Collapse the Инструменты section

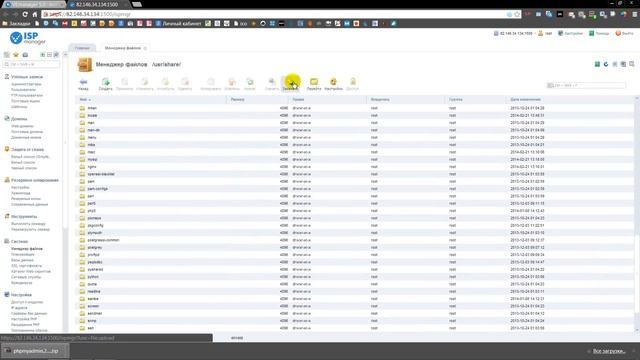[x=24, y=216]
